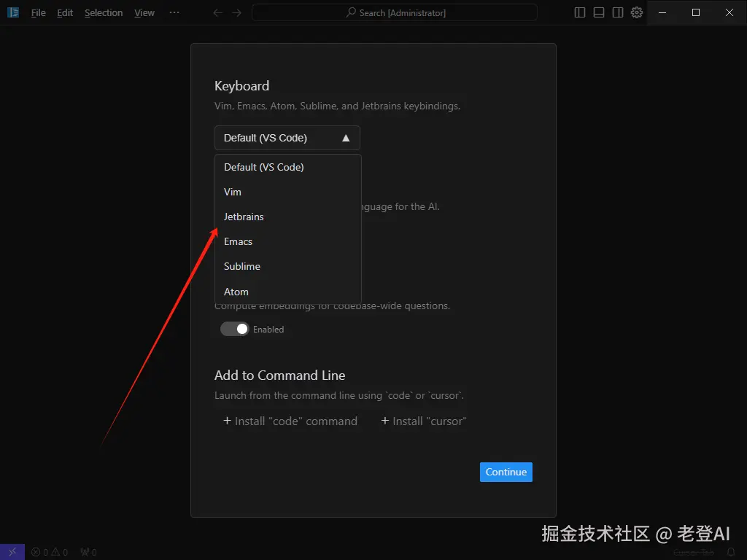Image resolution: width=747 pixels, height=560 pixels.
Task: Open the errors and warnings status indicator
Action: (x=50, y=553)
